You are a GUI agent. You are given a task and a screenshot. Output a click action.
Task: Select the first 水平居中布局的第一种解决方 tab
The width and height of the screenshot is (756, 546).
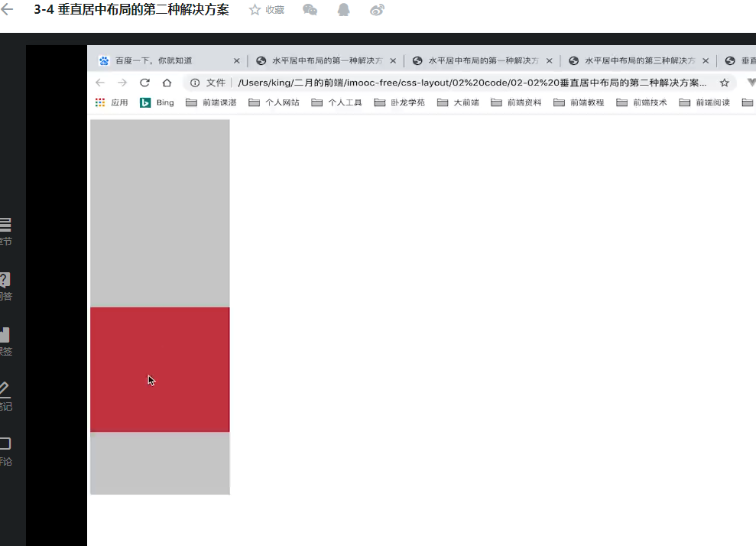[326, 60]
